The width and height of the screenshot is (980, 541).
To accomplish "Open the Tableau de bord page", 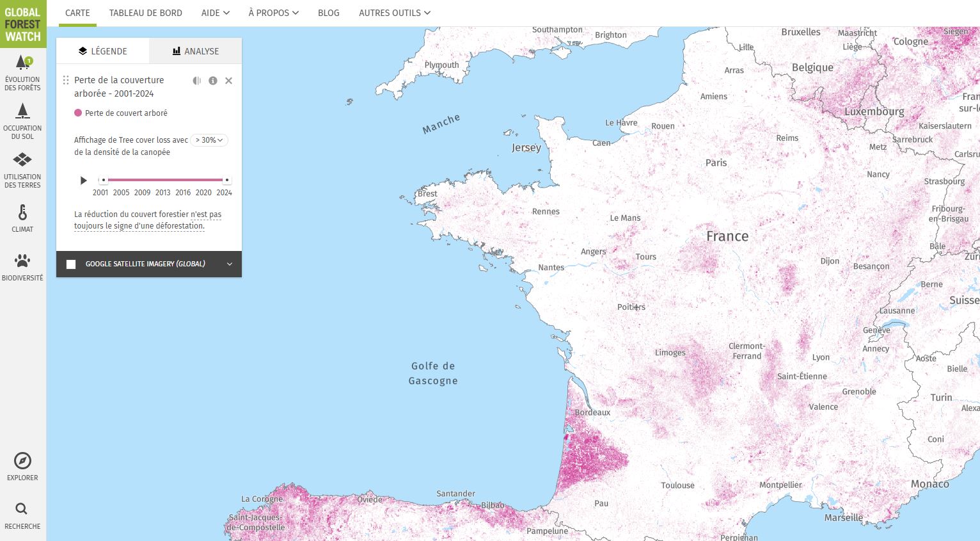I will pyautogui.click(x=145, y=13).
